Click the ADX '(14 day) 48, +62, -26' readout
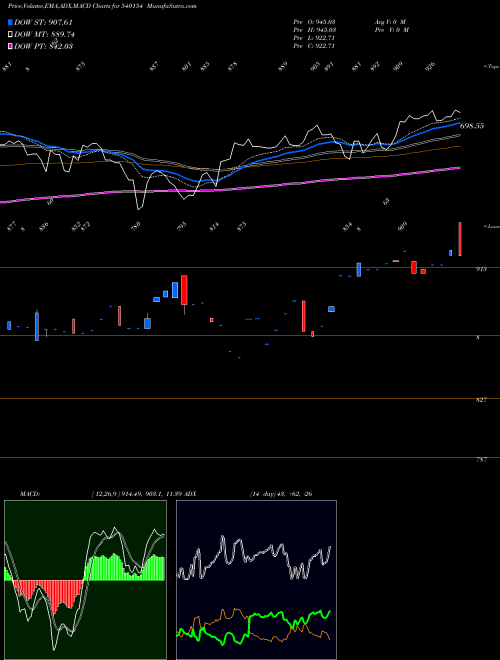The image size is (500, 660). (x=281, y=494)
